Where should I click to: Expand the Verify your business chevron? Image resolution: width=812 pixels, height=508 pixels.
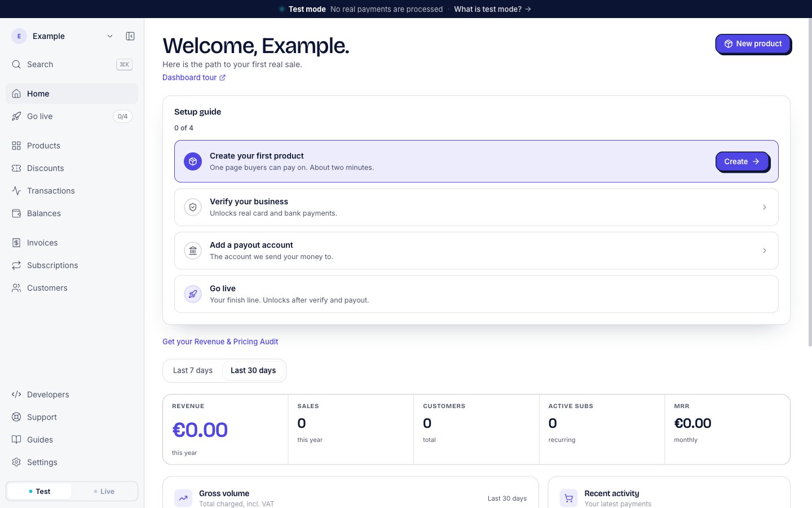click(765, 207)
